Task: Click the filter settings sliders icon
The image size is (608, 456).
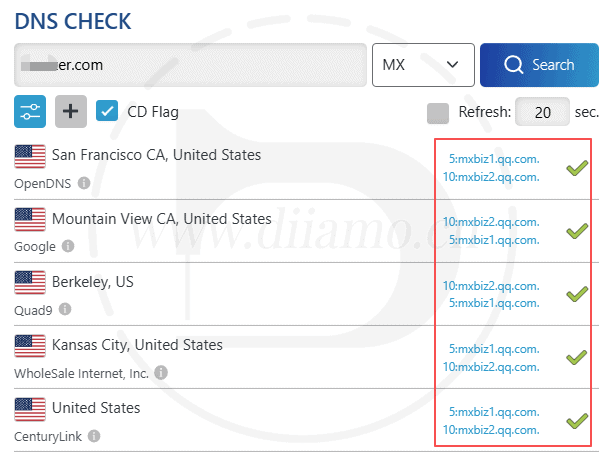Action: pos(30,111)
